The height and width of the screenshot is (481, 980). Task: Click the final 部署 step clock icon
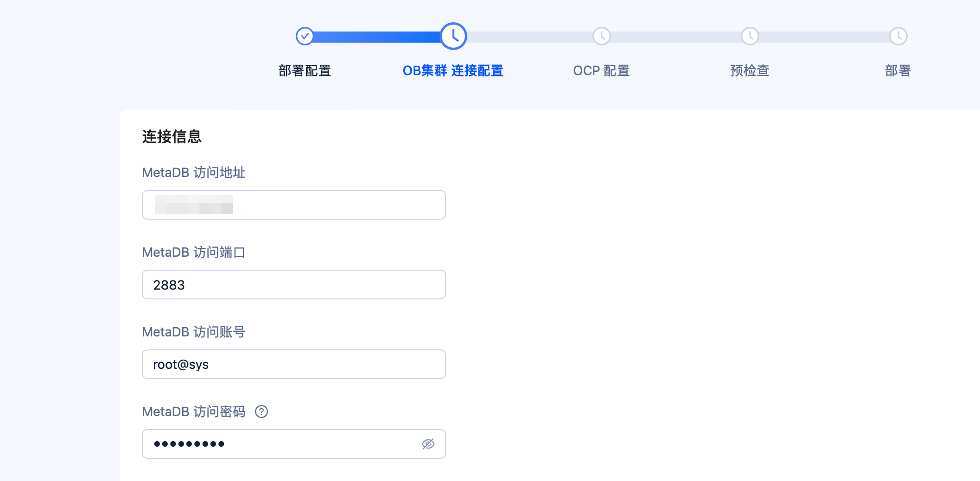tap(898, 36)
